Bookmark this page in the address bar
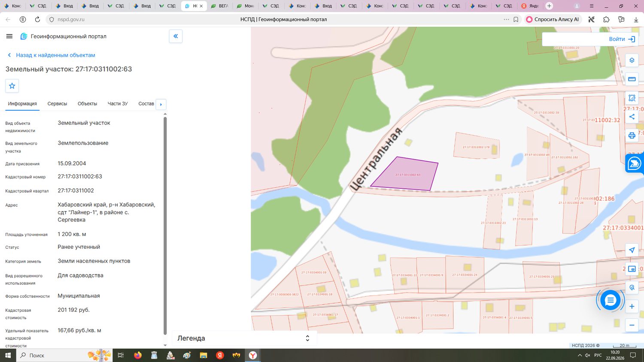Image resolution: width=644 pixels, height=362 pixels. tap(516, 19)
